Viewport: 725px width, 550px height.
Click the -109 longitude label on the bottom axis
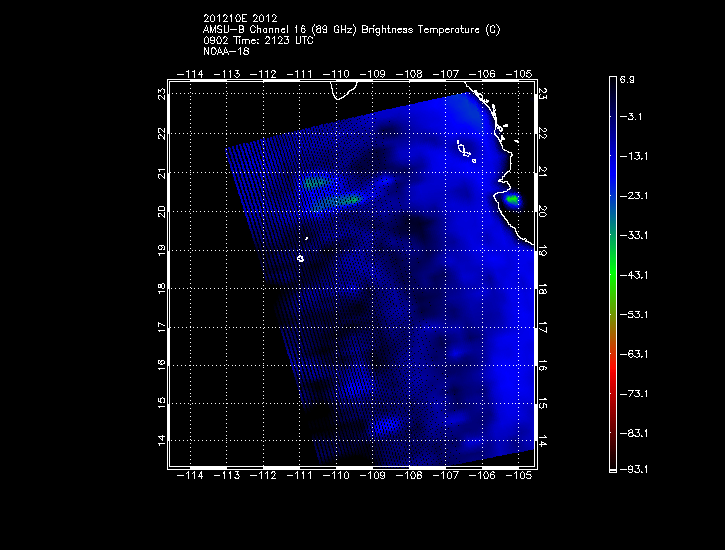point(373,476)
